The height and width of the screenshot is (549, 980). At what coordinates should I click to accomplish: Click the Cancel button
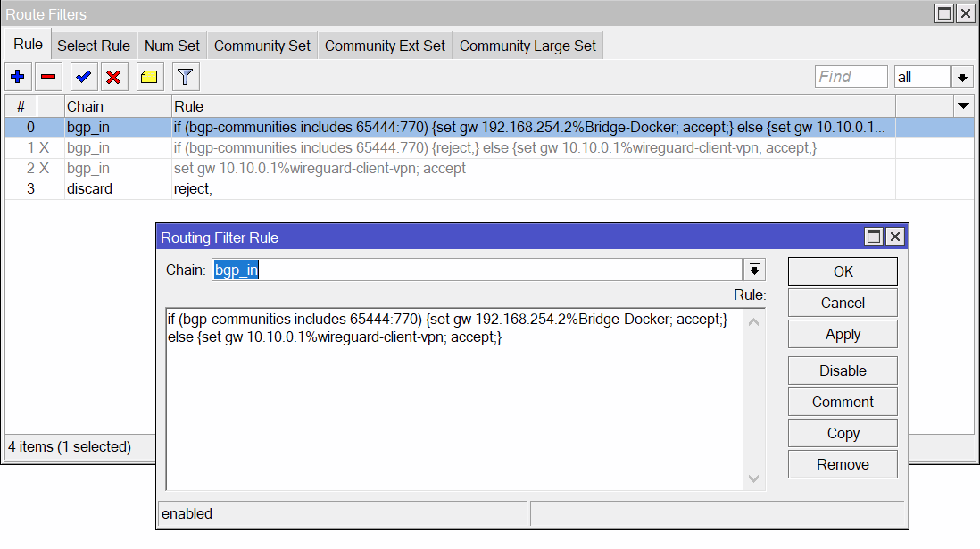pyautogui.click(x=843, y=303)
